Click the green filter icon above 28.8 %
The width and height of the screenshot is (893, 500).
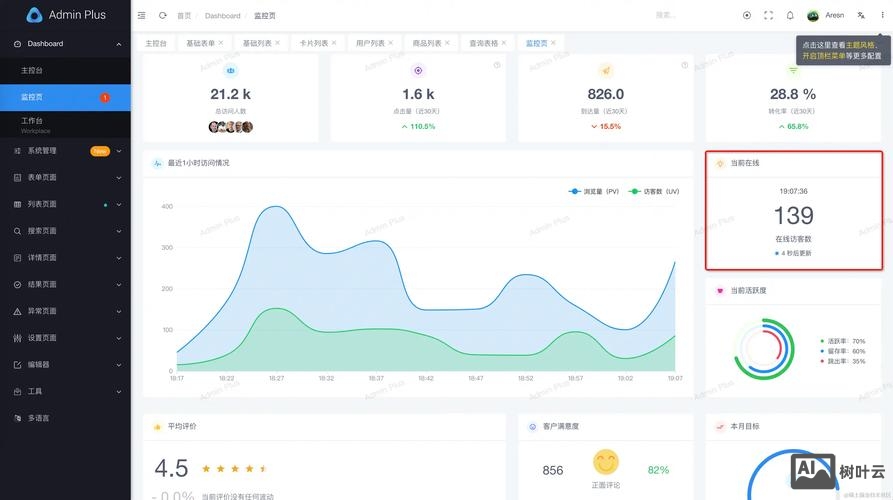[793, 71]
